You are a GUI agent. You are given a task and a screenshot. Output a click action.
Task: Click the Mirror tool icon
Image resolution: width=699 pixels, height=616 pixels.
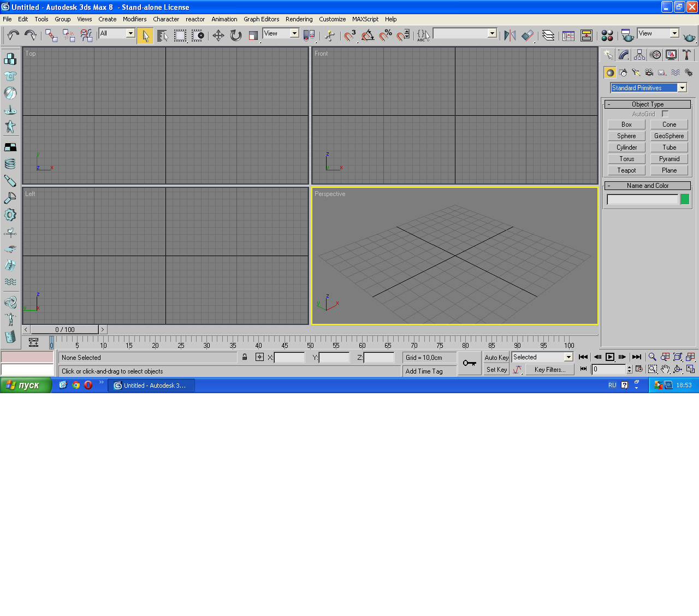pyautogui.click(x=510, y=35)
